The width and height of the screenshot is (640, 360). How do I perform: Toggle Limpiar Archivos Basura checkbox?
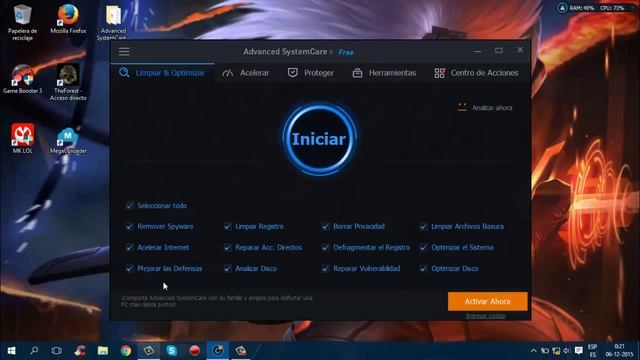click(423, 227)
